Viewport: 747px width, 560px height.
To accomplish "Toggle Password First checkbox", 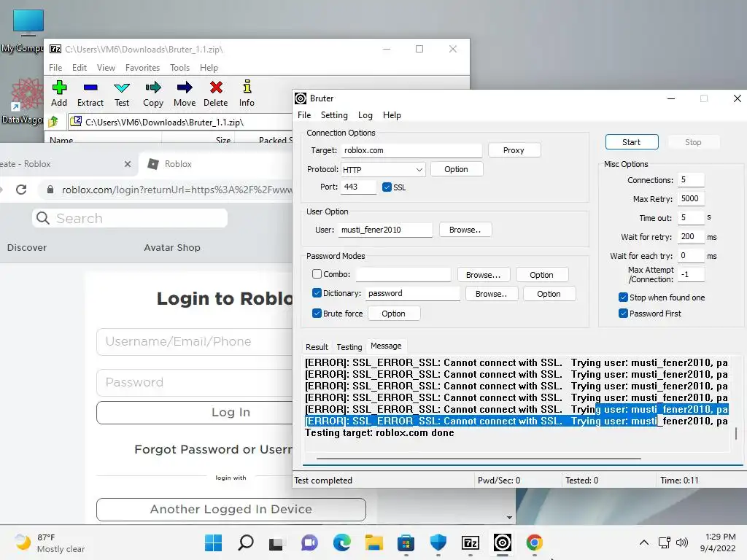I will (x=623, y=314).
